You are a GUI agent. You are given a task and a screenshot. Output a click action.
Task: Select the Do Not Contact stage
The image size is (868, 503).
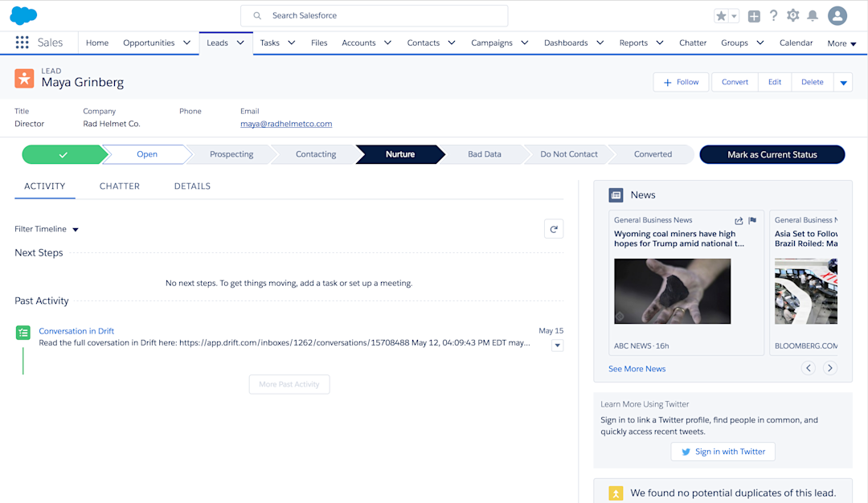[x=568, y=154]
